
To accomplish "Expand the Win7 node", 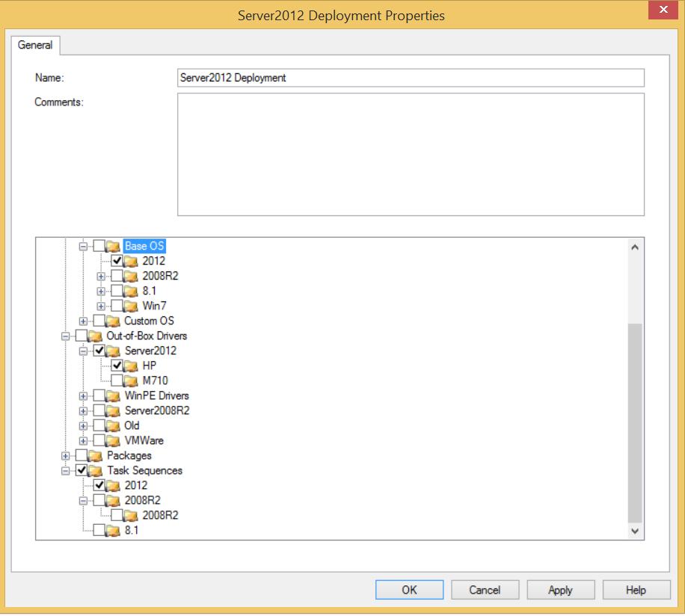I will pyautogui.click(x=101, y=307).
